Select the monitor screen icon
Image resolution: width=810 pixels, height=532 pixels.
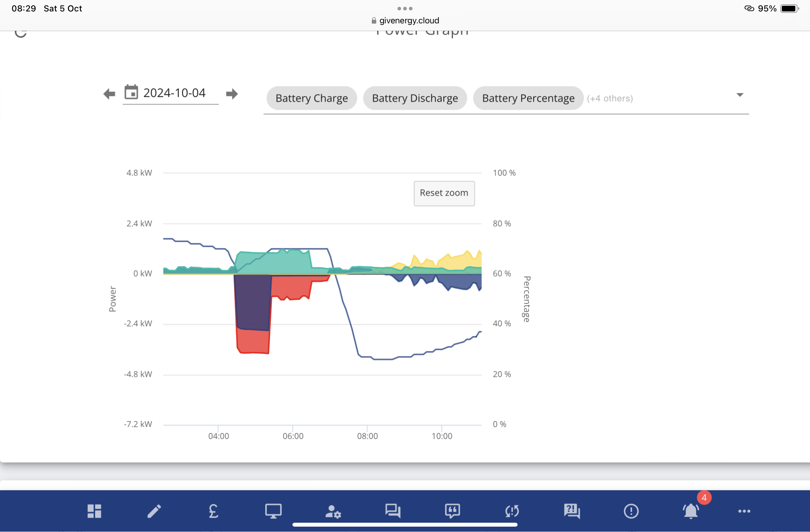click(x=273, y=511)
